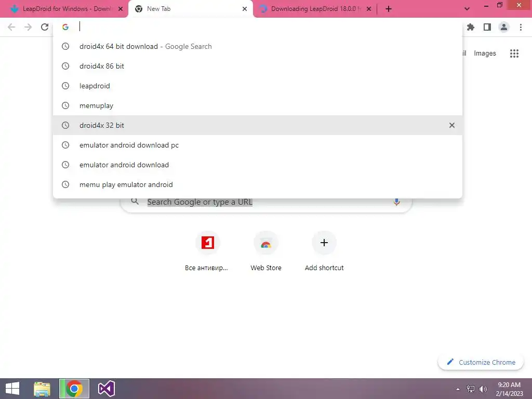The height and width of the screenshot is (399, 532).
Task: Open the Все антивир... shortcut tile
Action: coord(207,251)
